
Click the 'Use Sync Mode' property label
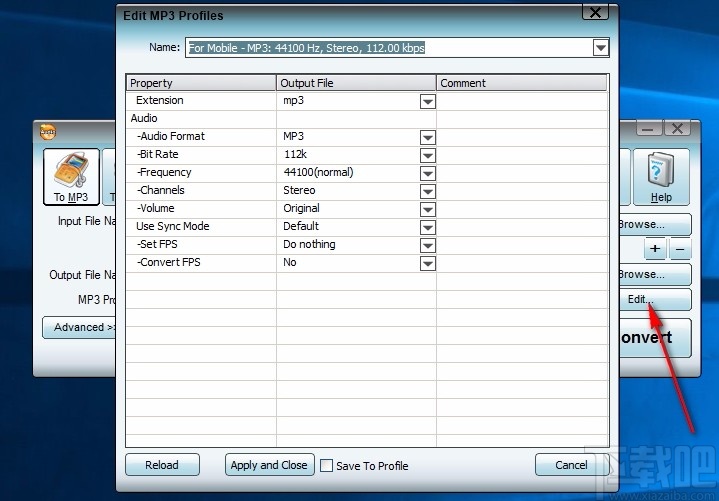click(172, 226)
